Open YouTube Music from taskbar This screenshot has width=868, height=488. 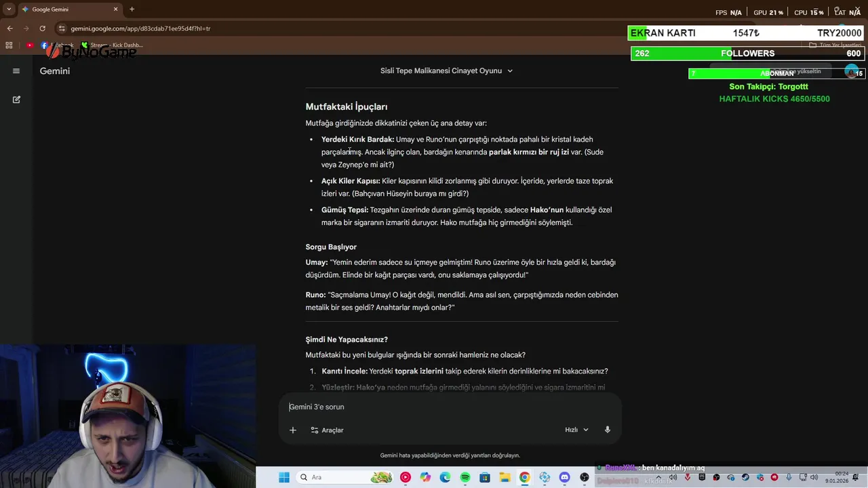(406, 477)
